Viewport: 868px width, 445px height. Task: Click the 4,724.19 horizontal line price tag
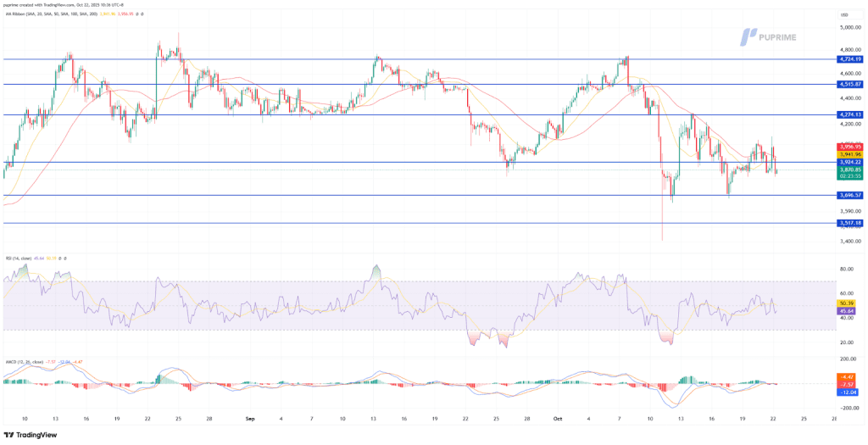point(849,59)
